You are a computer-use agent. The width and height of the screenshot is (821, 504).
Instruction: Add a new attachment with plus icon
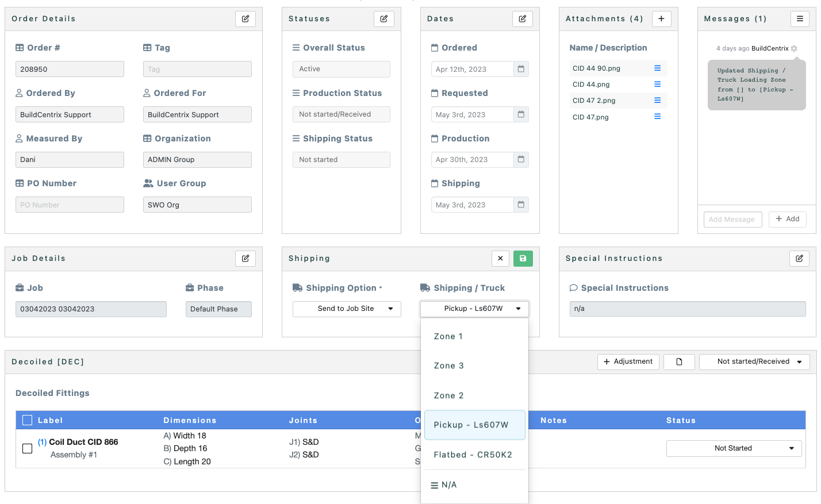(661, 19)
